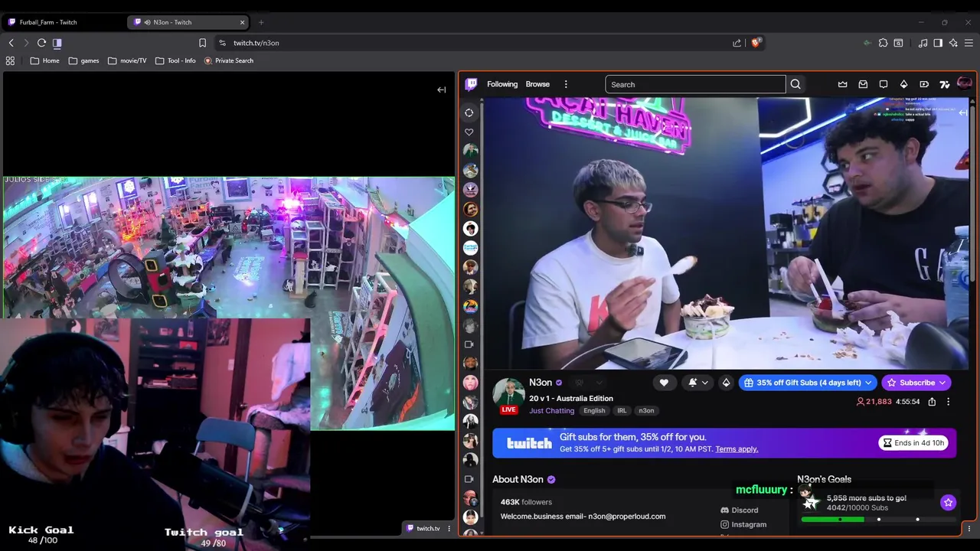Open the Private Search bookmark
Viewport: 980px width, 551px height.
point(228,60)
